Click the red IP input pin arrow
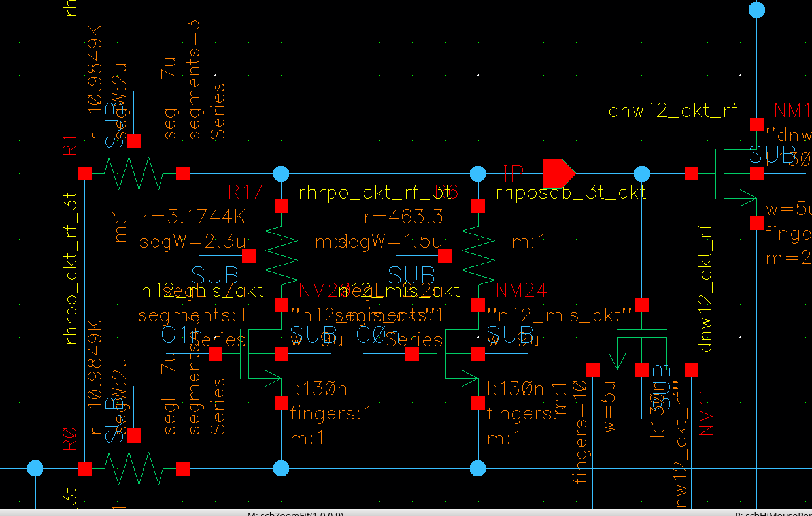 (x=560, y=174)
